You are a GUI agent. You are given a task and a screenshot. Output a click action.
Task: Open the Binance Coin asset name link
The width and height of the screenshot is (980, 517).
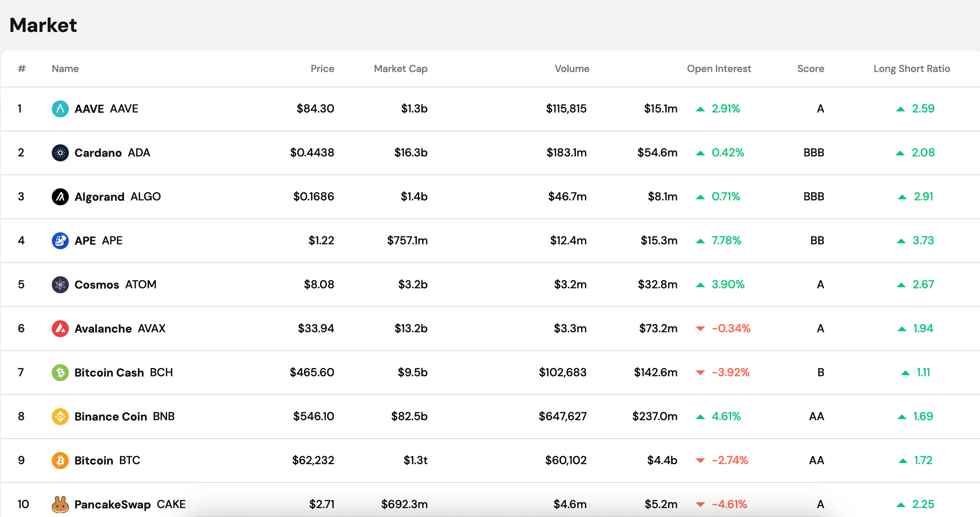point(111,417)
